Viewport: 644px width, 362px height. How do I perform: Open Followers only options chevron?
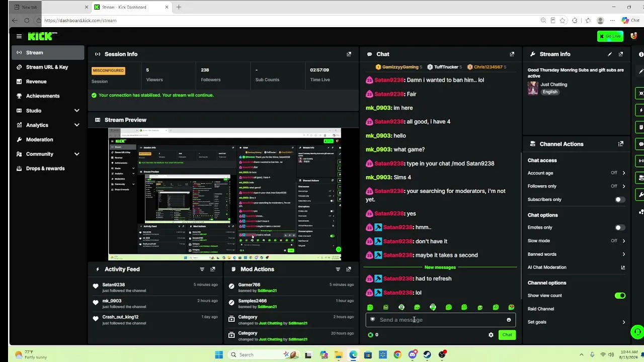[624, 186]
